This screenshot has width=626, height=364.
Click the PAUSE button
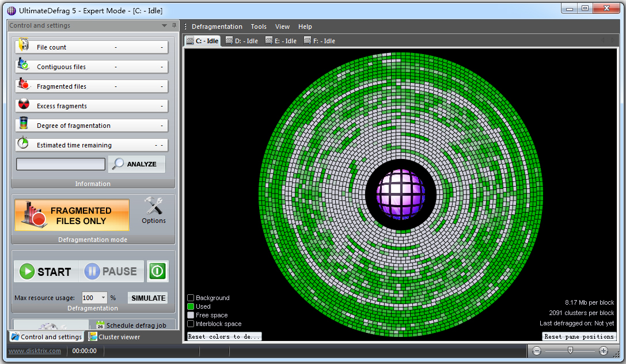pos(111,271)
